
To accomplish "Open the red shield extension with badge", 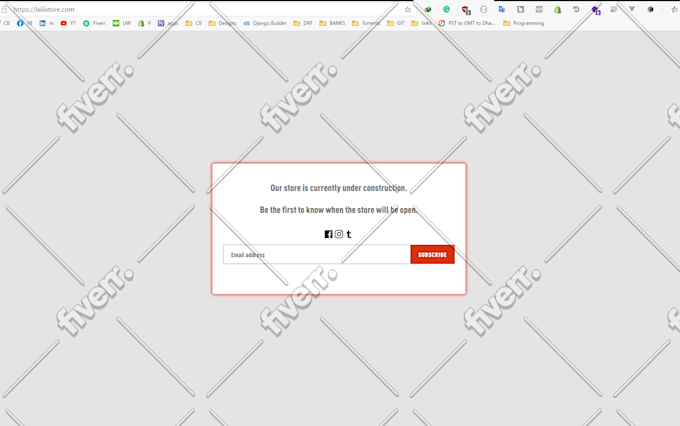I will [466, 10].
